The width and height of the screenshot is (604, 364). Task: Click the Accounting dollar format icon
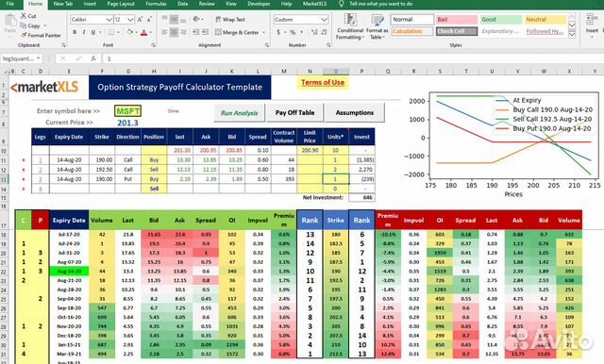(278, 32)
